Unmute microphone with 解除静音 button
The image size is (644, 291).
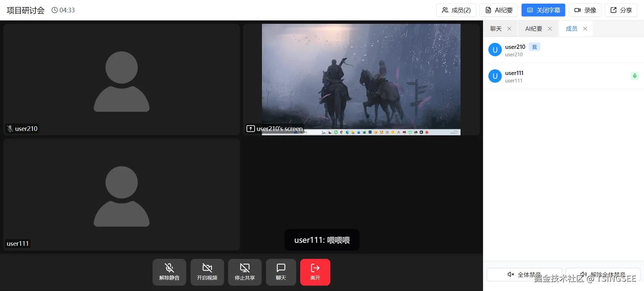169,272
